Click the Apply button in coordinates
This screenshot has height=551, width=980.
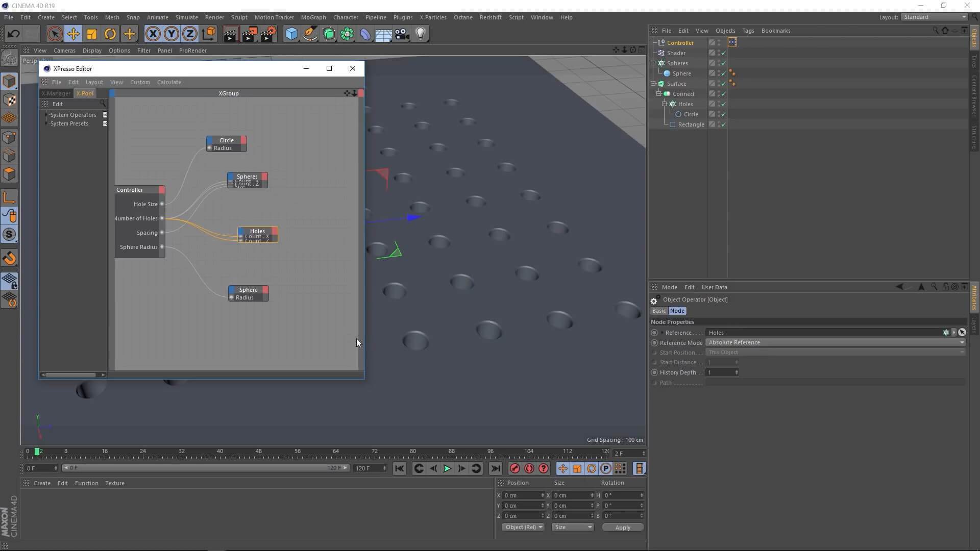(x=622, y=527)
